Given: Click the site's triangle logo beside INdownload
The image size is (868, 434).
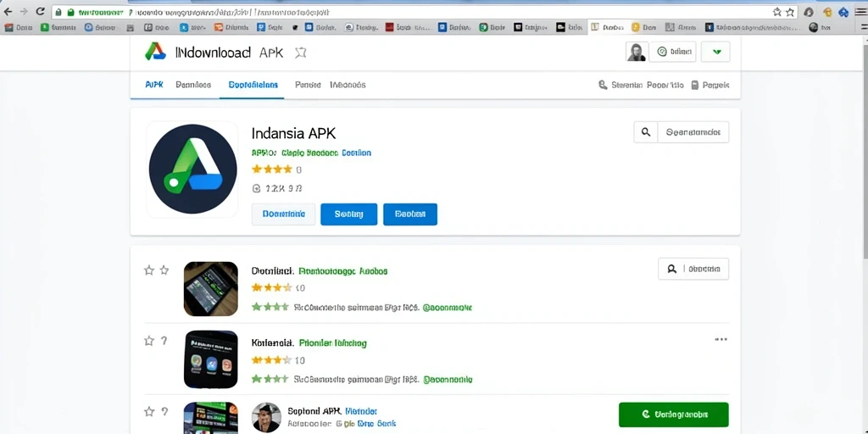Looking at the screenshot, I should point(156,52).
